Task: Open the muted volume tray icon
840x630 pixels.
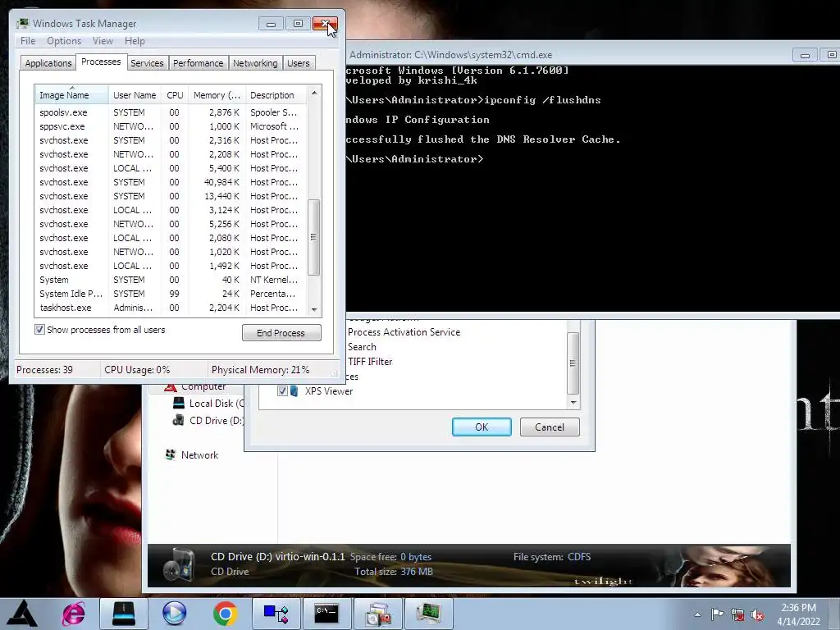Action: tap(757, 614)
